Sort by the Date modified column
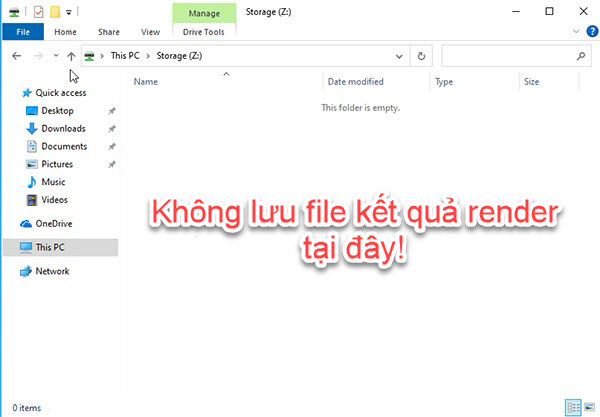This screenshot has height=417, width=600. click(x=355, y=82)
